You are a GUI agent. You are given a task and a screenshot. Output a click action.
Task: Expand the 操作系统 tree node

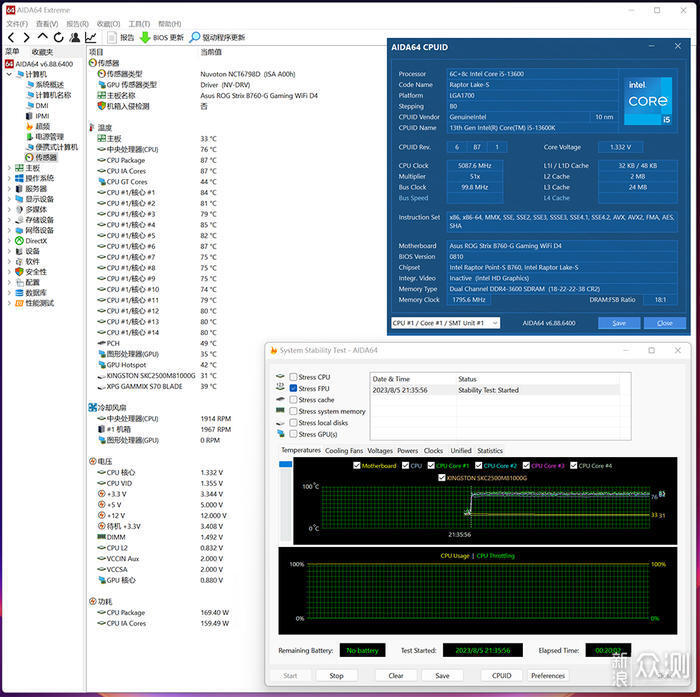(x=9, y=178)
